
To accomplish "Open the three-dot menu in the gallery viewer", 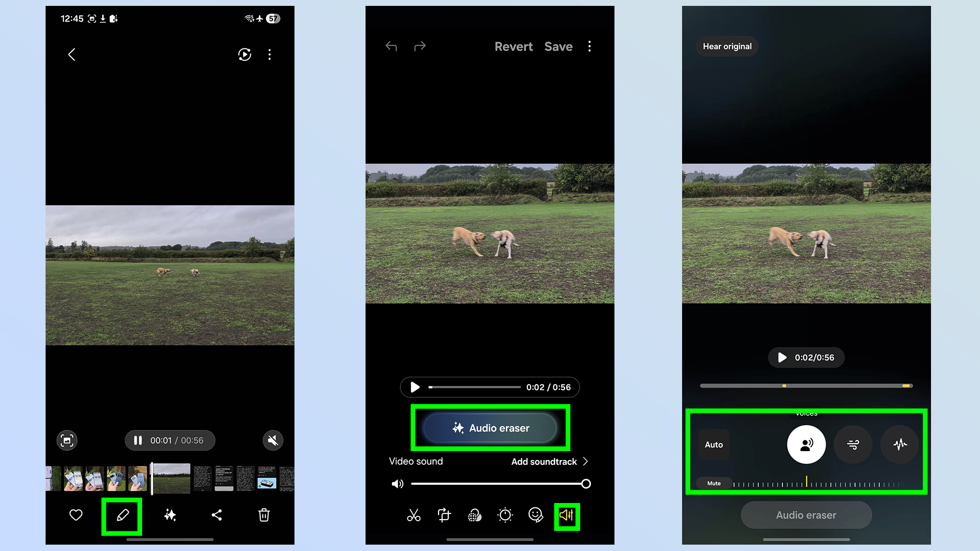I will click(269, 54).
